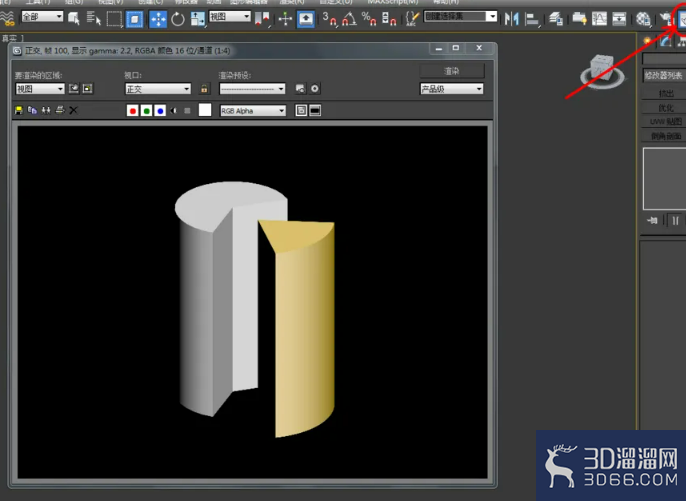Toggle Spinner Snap in main toolbar
Viewport: 686px width, 501px height.
[389, 19]
